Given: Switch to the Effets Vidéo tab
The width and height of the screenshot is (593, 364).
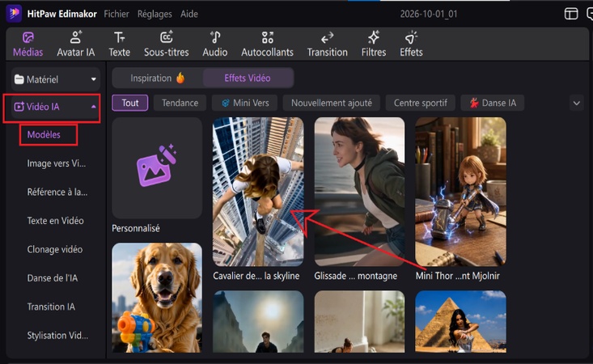Looking at the screenshot, I should [248, 78].
